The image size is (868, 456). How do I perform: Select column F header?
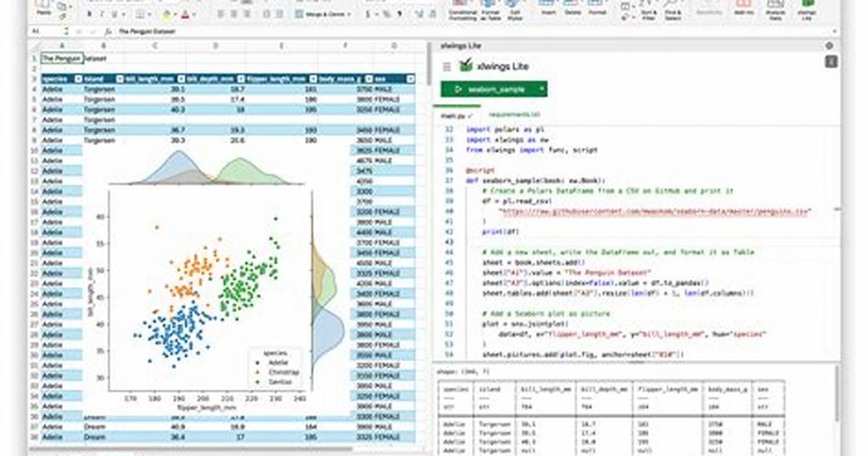345,46
